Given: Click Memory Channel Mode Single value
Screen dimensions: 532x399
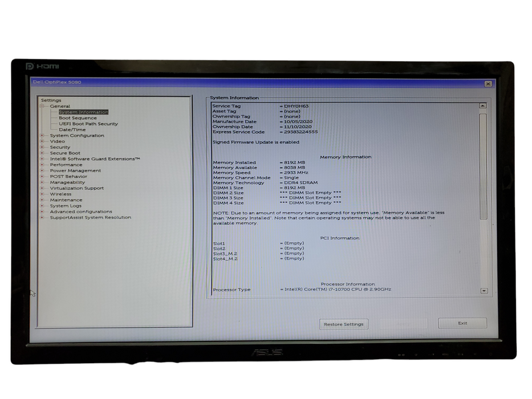Looking at the screenshot, I should pyautogui.click(x=291, y=177).
